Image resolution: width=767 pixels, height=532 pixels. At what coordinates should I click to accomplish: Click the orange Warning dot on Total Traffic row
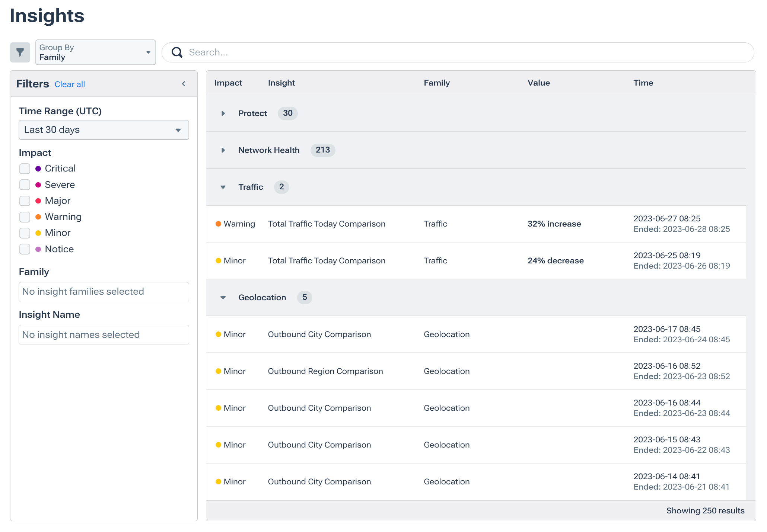click(218, 224)
